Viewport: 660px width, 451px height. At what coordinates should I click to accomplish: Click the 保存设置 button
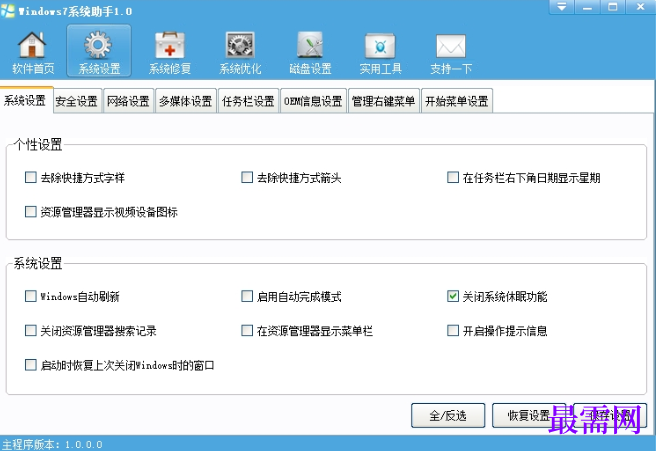pyautogui.click(x=609, y=416)
